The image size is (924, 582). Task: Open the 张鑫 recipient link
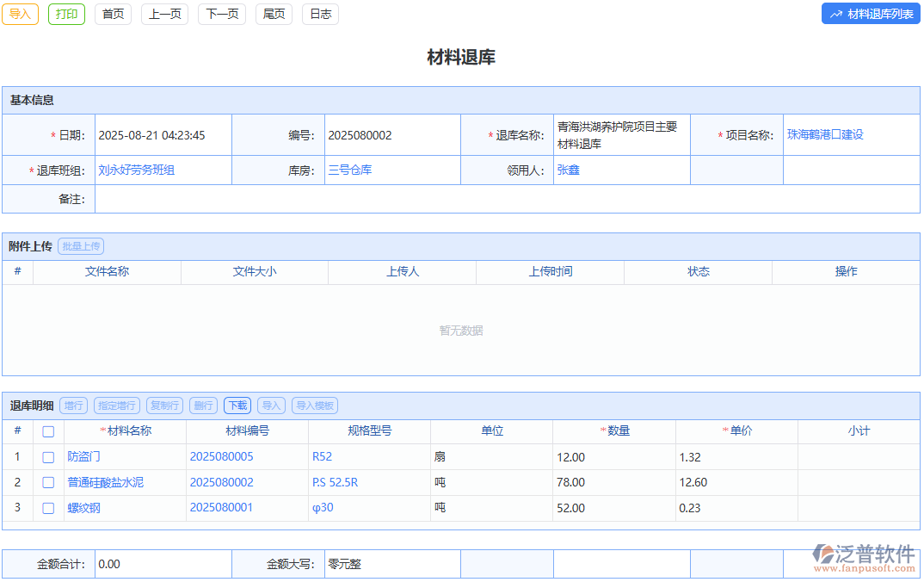[x=569, y=170]
